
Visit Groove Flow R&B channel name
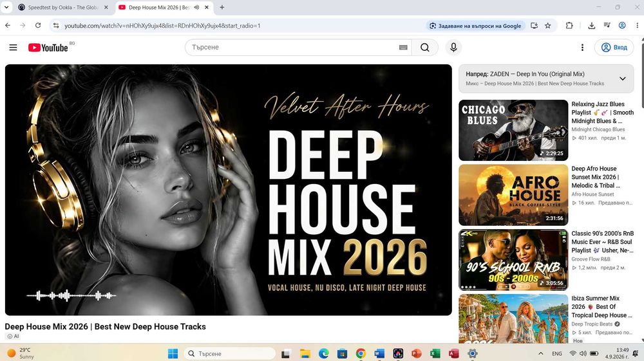pyautogui.click(x=591, y=259)
